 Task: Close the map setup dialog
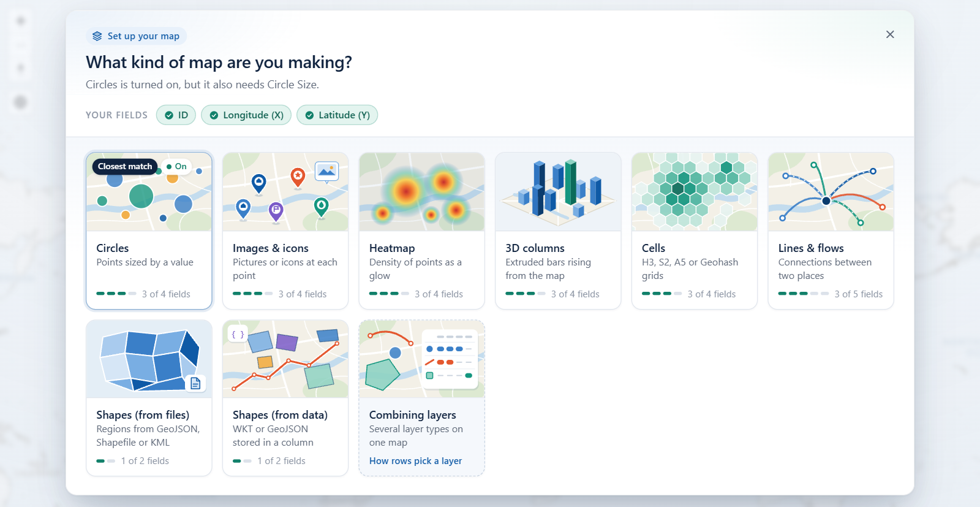pos(890,34)
